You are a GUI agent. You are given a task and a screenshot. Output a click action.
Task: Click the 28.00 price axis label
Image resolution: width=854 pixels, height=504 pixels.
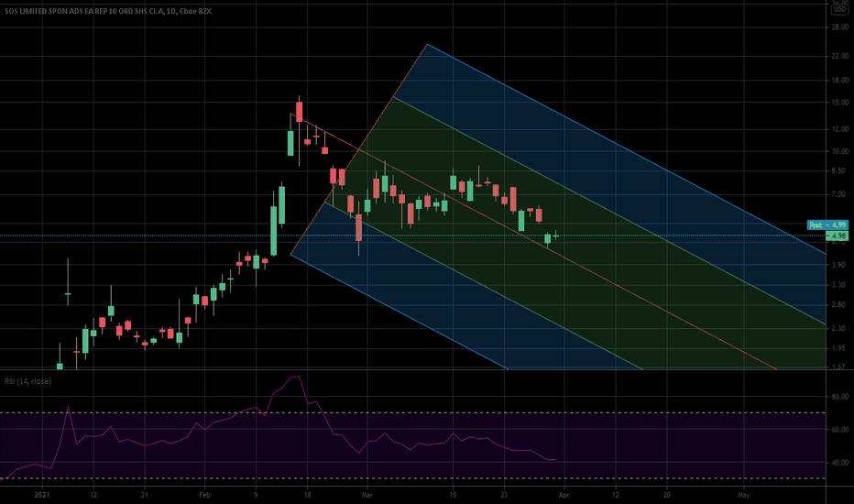(x=840, y=27)
